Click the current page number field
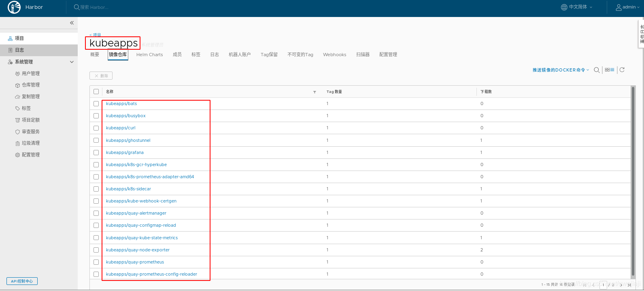Image resolution: width=644 pixels, height=291 pixels. (x=604, y=285)
